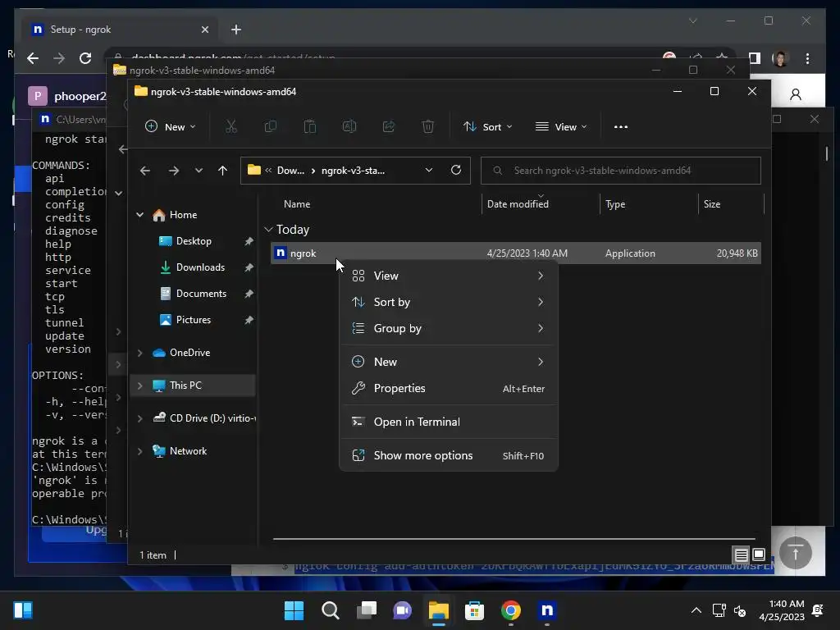The height and width of the screenshot is (630, 840).
Task: Open recent locations dropdown arrow
Action: [x=199, y=171]
